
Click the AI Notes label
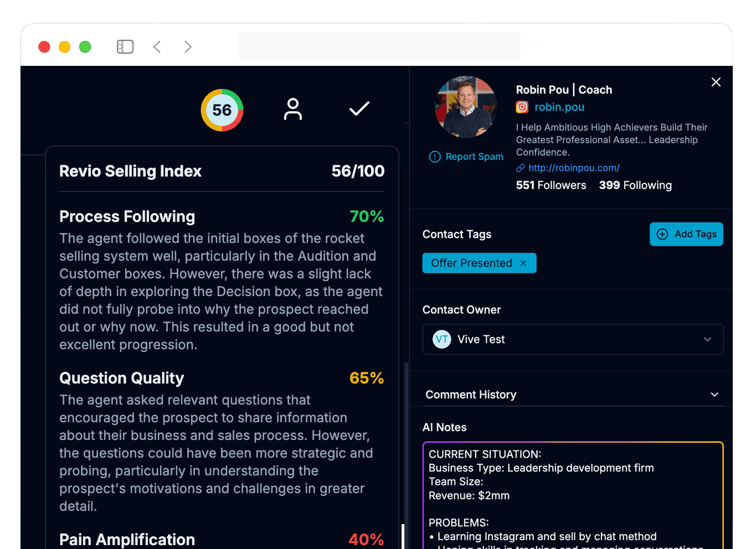[444, 427]
